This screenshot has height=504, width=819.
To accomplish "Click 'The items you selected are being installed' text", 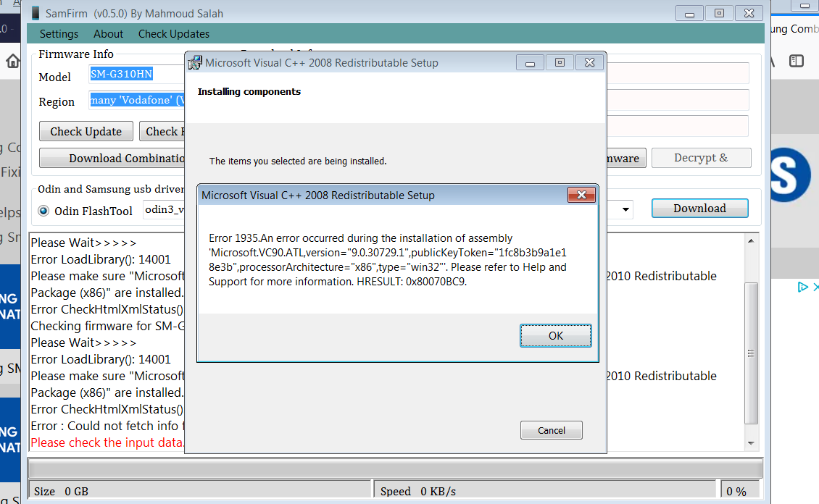I will [x=298, y=161].
